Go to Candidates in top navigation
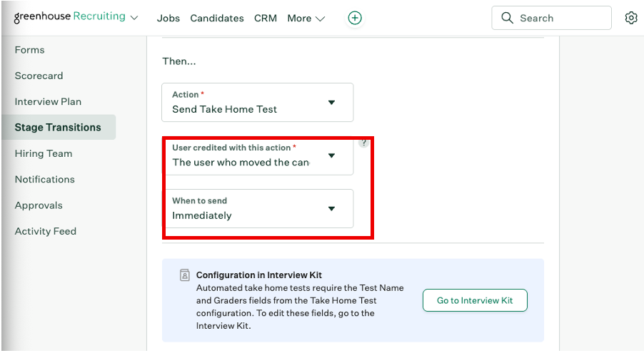The width and height of the screenshot is (644, 353). 217,19
